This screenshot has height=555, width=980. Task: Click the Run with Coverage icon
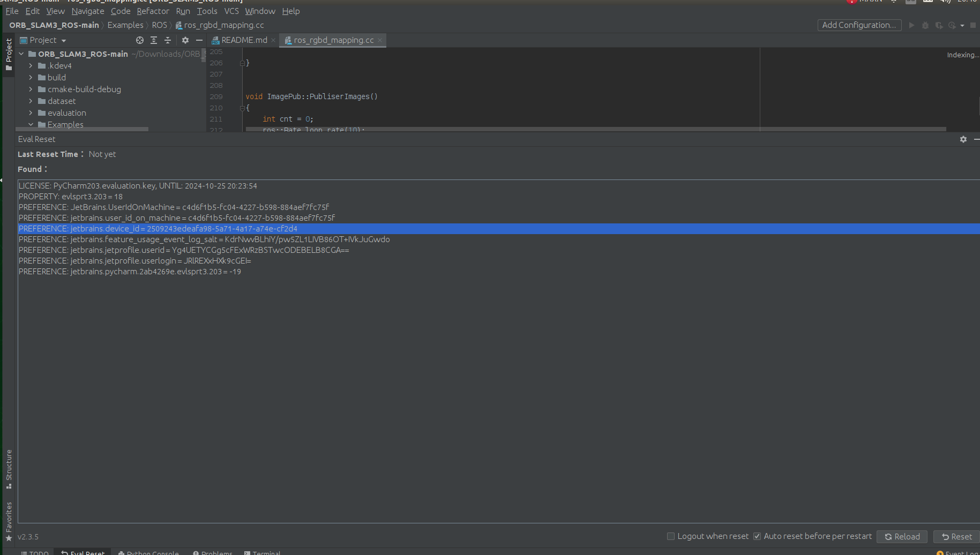939,25
